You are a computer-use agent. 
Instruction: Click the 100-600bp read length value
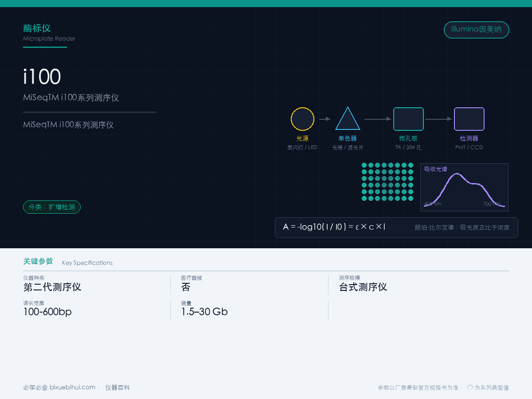click(x=47, y=312)
